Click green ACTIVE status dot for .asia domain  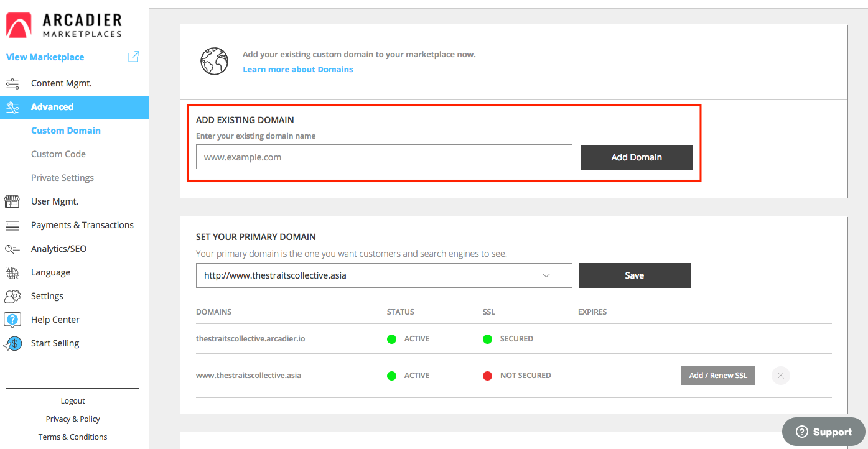392,376
